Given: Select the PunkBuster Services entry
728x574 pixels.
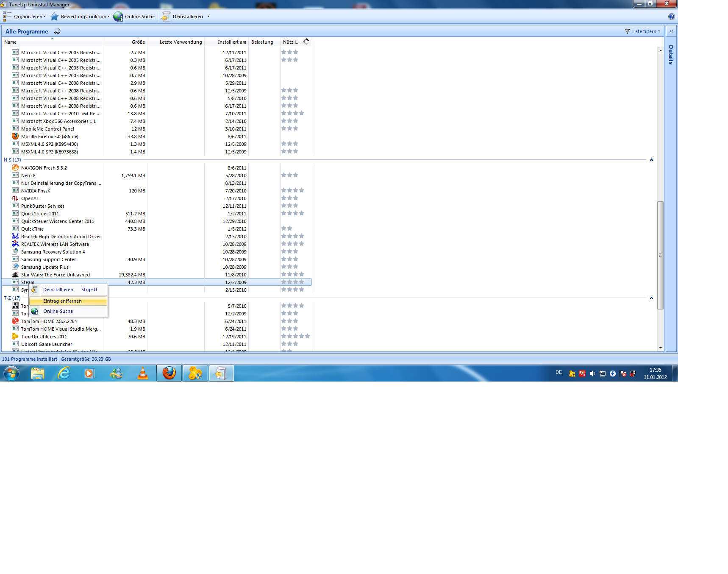Looking at the screenshot, I should pos(43,206).
